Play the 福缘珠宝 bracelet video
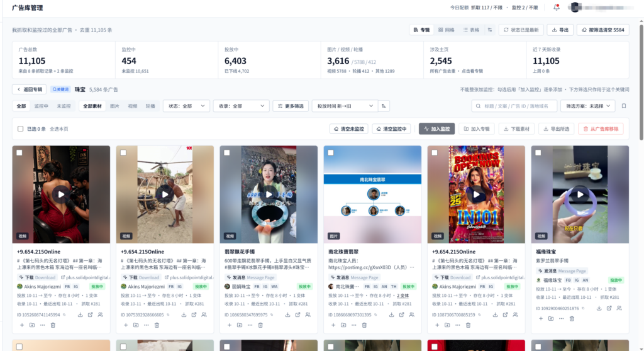 [x=580, y=194]
